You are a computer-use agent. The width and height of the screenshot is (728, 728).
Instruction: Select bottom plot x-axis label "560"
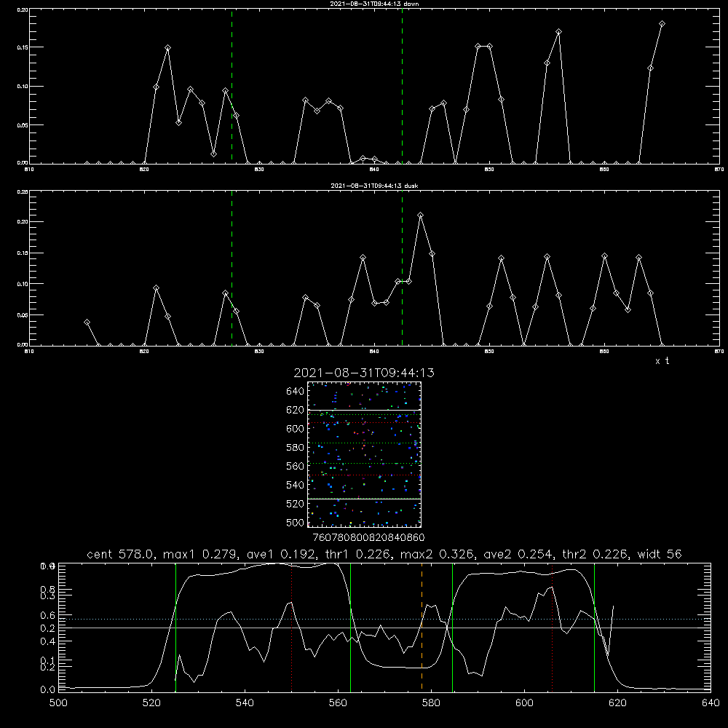coord(338,703)
